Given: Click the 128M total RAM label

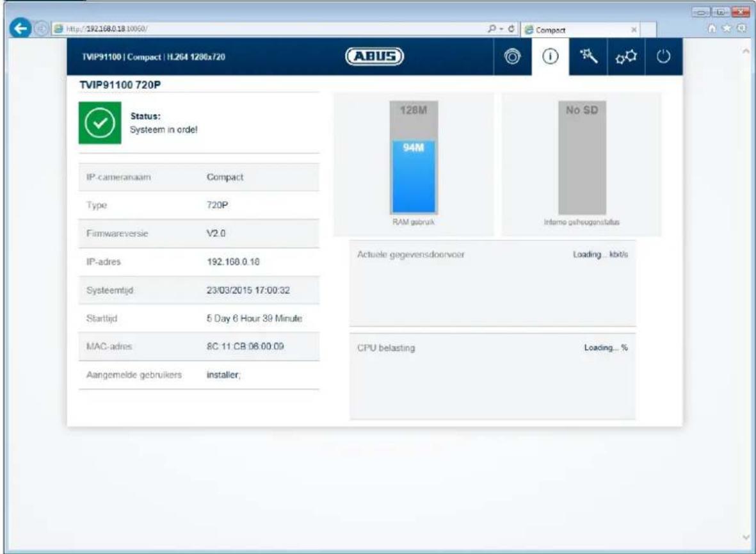Looking at the screenshot, I should [x=414, y=111].
